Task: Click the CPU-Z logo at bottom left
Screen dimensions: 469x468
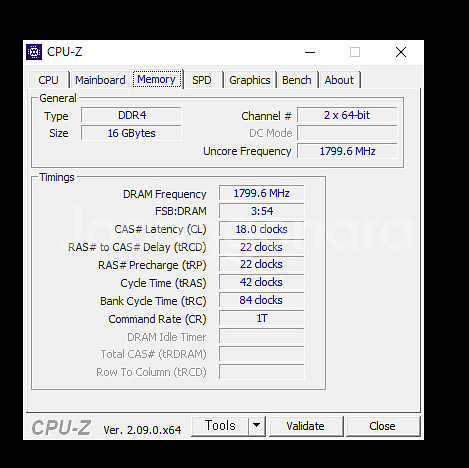Action: click(x=61, y=428)
